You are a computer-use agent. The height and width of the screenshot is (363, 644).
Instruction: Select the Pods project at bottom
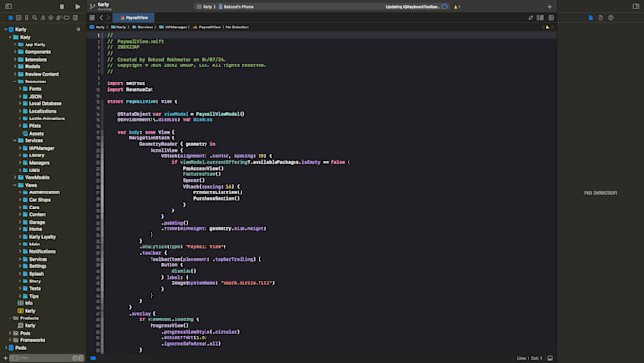click(17, 348)
